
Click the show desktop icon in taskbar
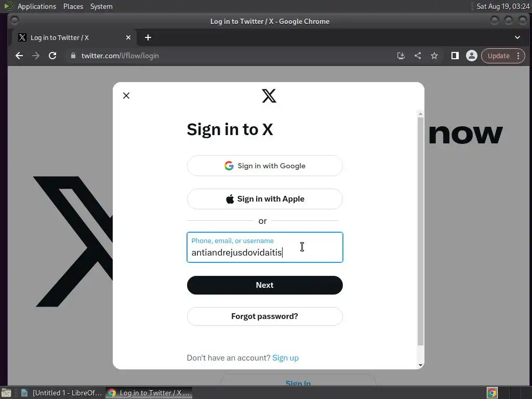[x=6, y=393]
